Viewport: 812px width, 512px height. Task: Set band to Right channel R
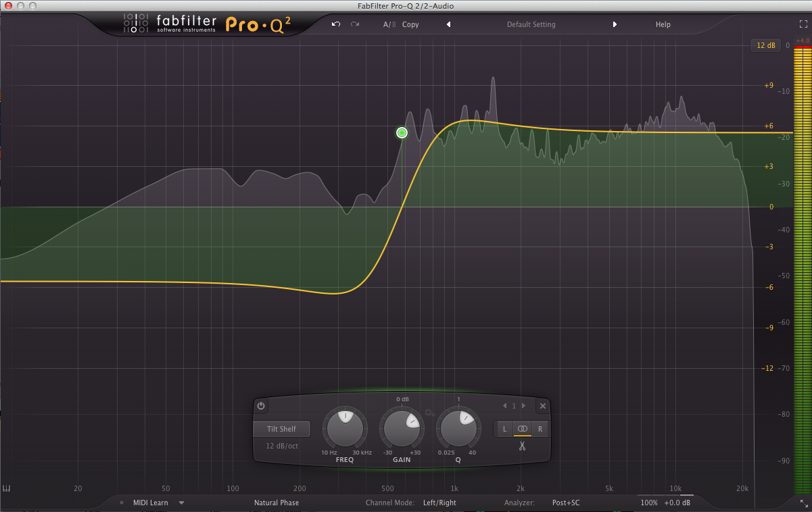(540, 429)
